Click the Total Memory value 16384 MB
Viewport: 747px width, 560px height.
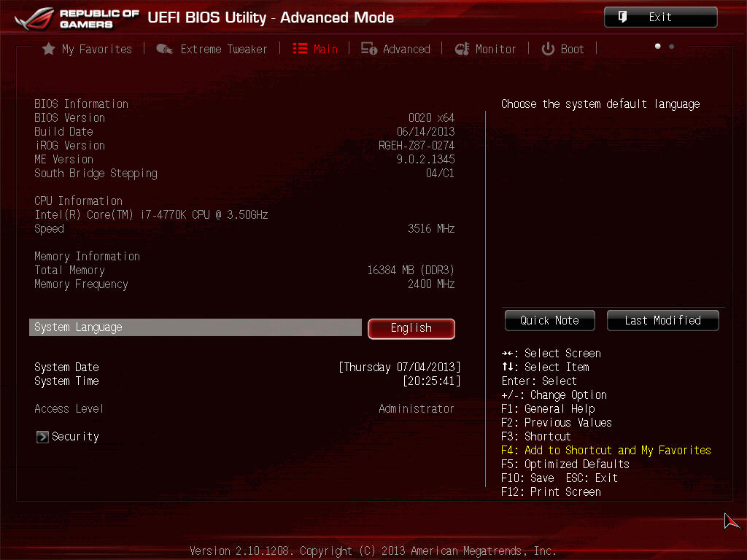pyautogui.click(x=411, y=270)
